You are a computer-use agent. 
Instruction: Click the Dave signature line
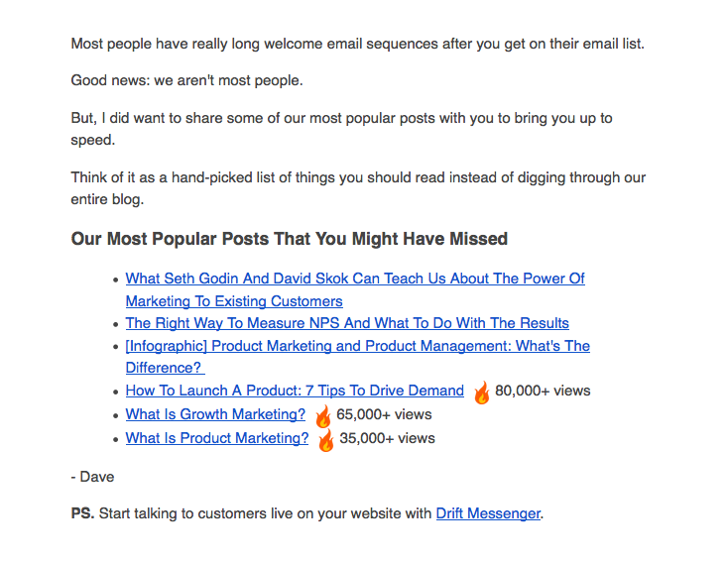pyautogui.click(x=93, y=477)
